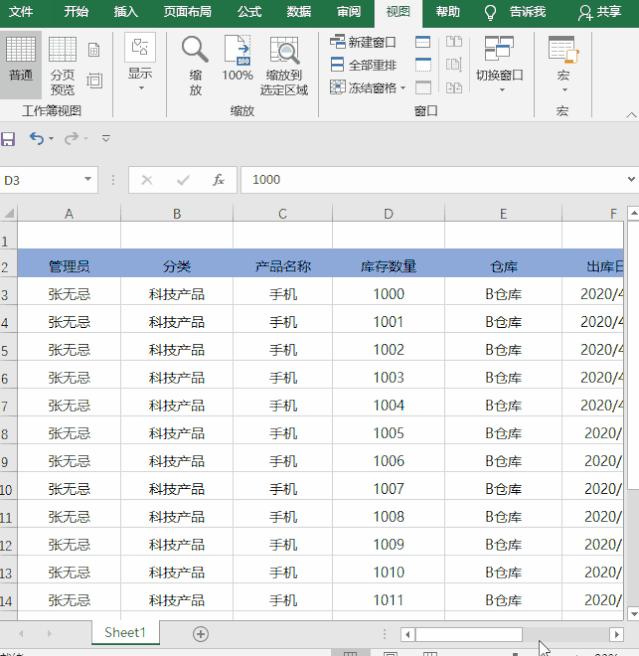Open the Formulas (公式) ribbon tab
The image size is (639, 656).
tap(249, 12)
